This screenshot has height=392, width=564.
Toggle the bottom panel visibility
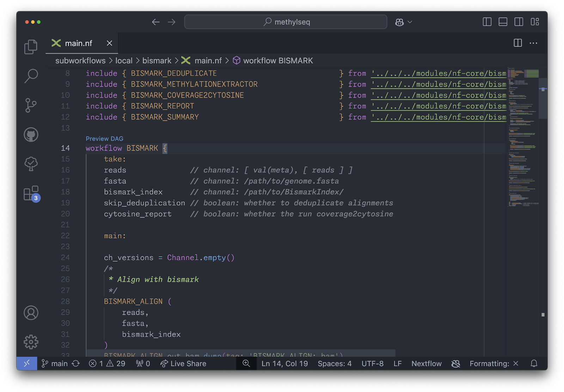tap(503, 22)
